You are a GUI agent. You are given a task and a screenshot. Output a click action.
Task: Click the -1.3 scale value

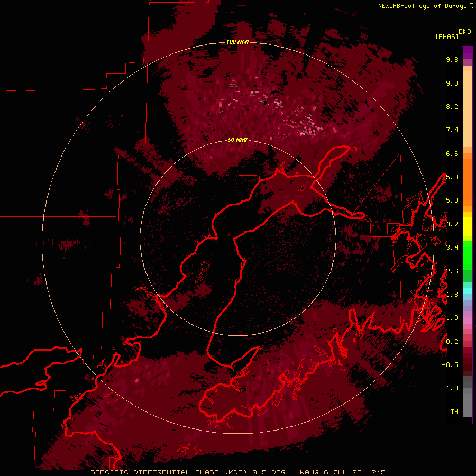pyautogui.click(x=450, y=388)
